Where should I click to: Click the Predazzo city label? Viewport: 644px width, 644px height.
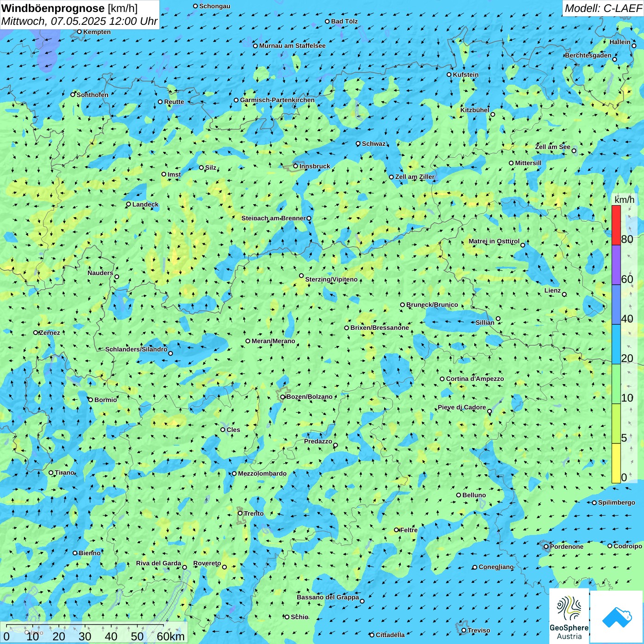(x=318, y=441)
